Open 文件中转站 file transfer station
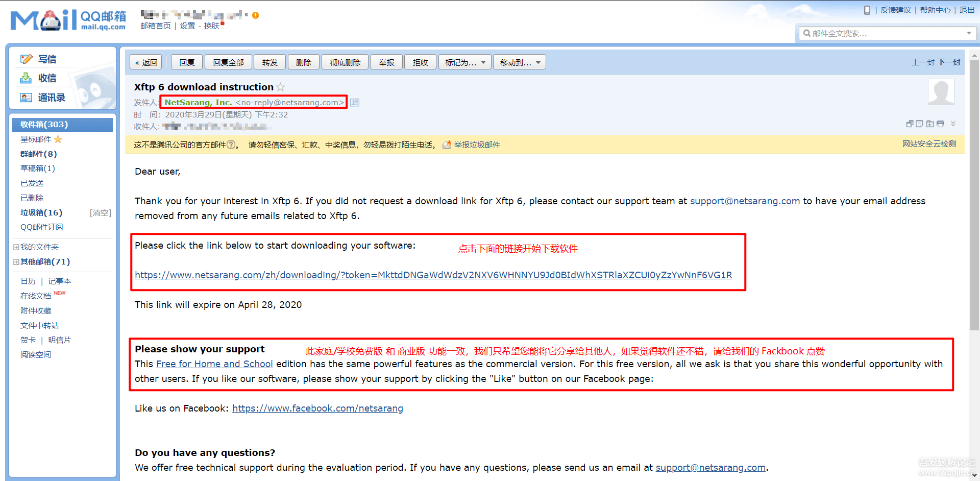 [x=40, y=326]
